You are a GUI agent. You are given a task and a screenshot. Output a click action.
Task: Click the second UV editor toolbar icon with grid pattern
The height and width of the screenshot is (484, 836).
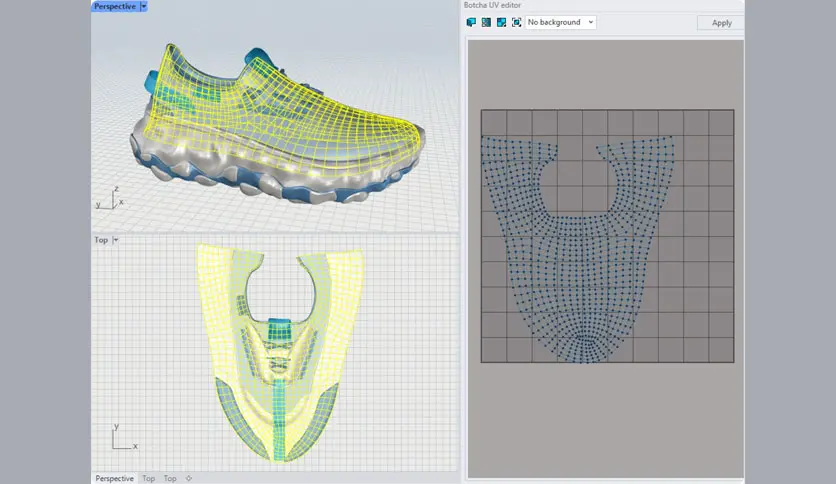[x=486, y=22]
